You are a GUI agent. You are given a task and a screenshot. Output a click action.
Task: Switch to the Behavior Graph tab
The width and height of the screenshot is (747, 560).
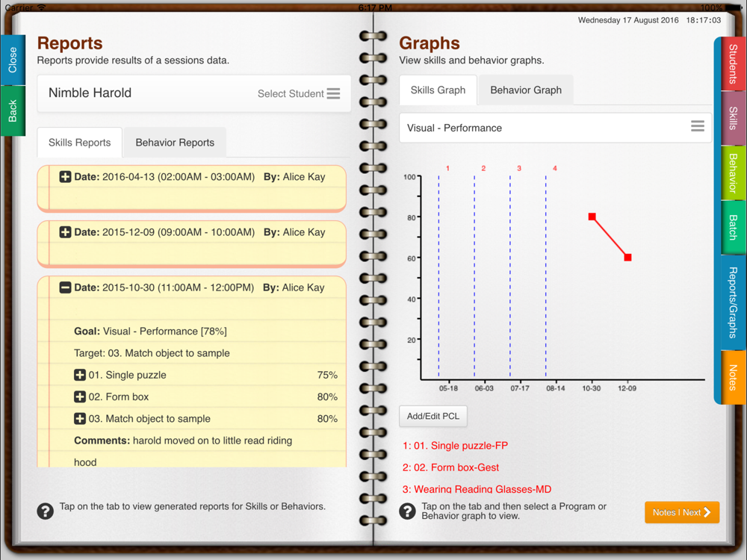coord(525,90)
